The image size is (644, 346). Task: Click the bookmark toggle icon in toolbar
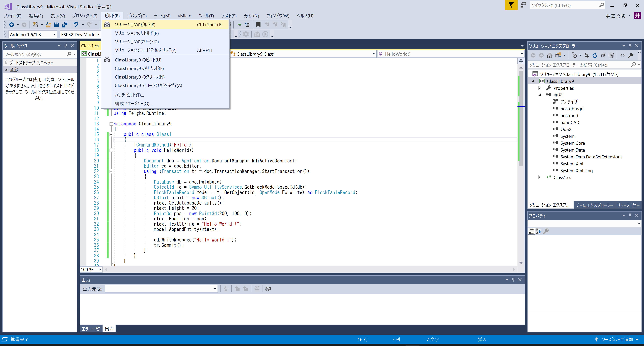(x=258, y=25)
